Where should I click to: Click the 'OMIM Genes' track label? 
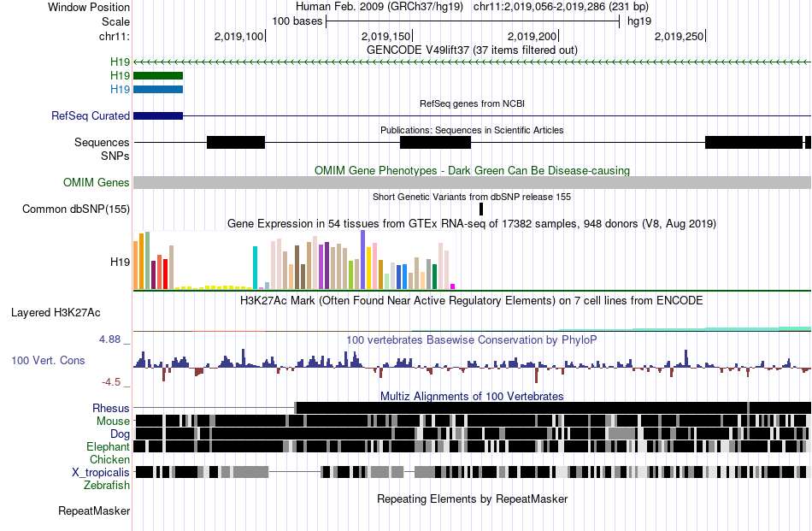coord(96,182)
